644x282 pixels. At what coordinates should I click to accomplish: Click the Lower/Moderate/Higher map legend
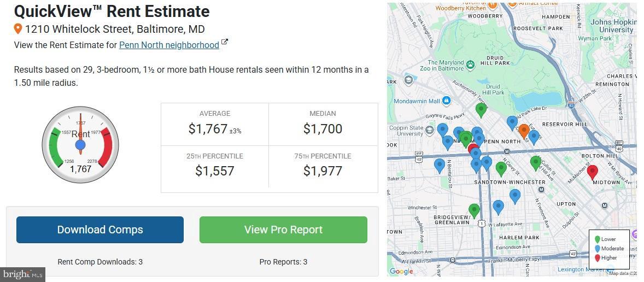coord(608,249)
